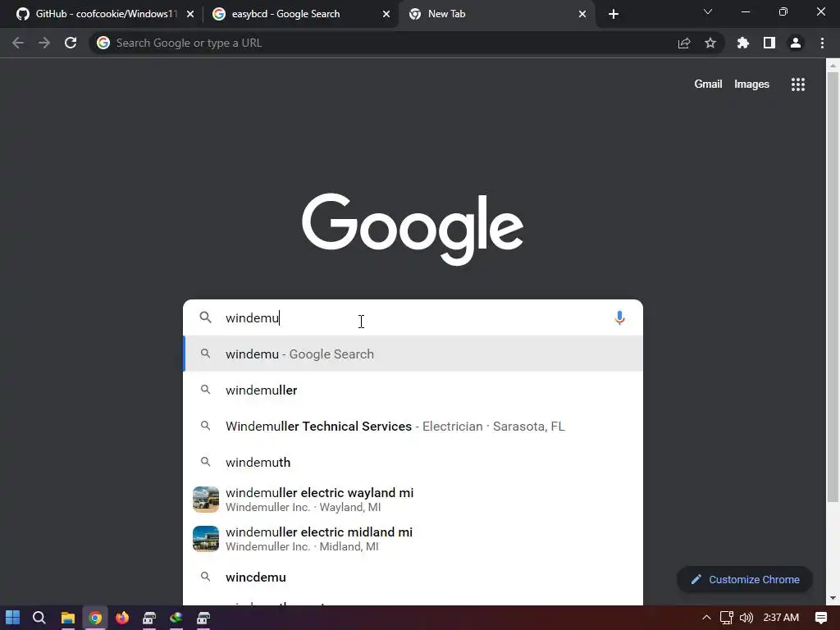Screen dimensions: 840x630
Task: Select the 'windemuth' suggestion
Action: click(413, 462)
